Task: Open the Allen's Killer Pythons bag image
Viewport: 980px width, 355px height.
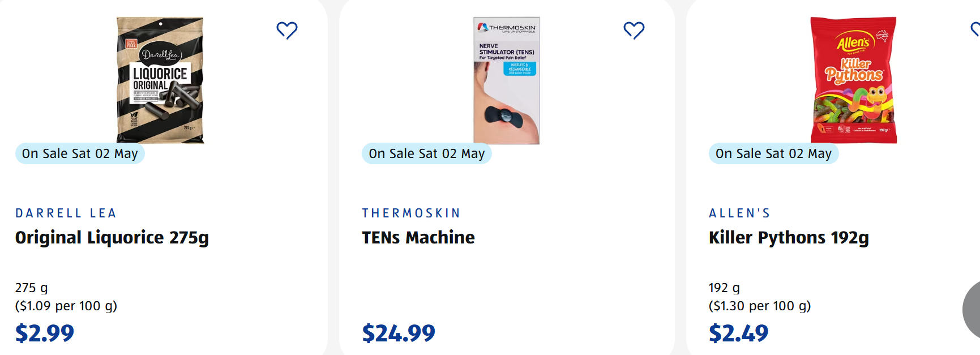Action: click(x=853, y=80)
